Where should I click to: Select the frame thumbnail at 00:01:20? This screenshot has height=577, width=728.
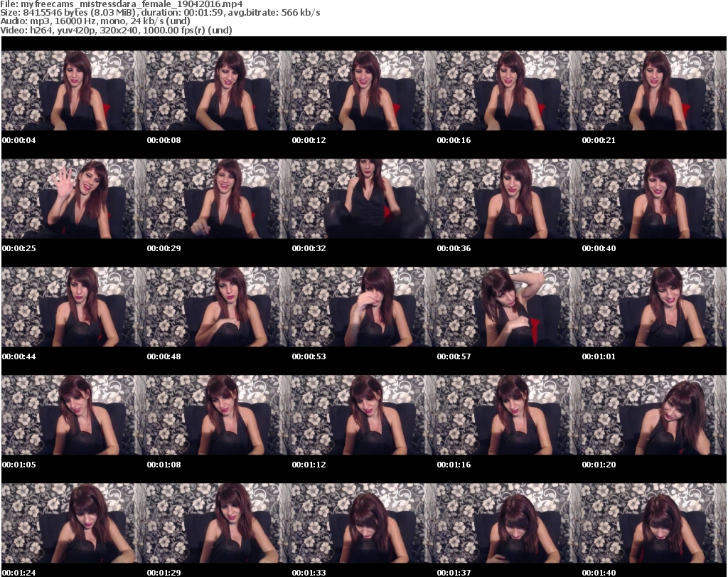[x=654, y=415]
